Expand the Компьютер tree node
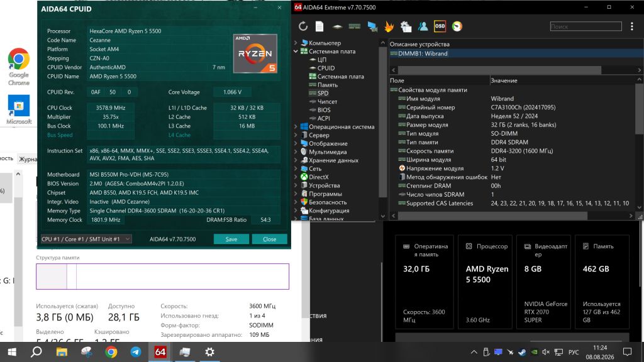The height and width of the screenshot is (362, 644). point(296,43)
